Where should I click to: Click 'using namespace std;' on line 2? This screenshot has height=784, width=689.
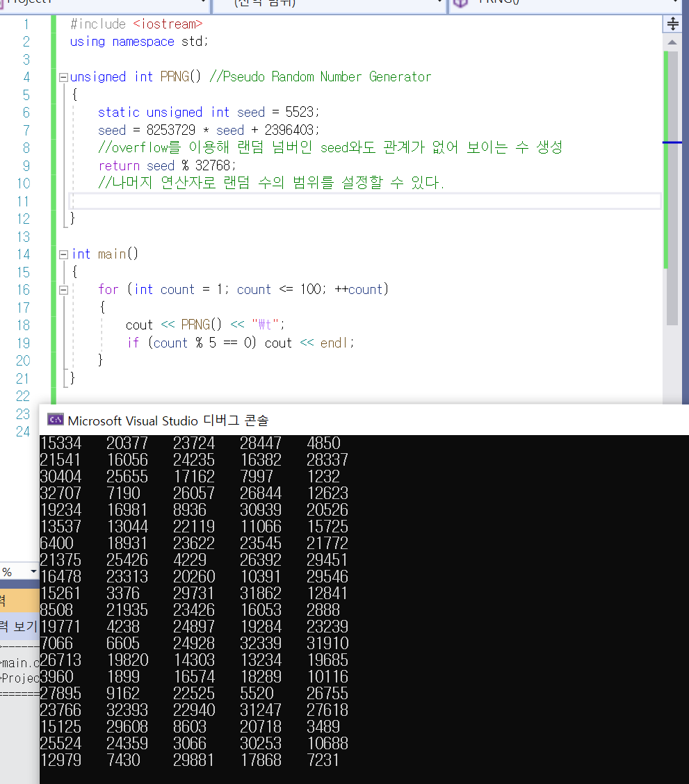coord(138,42)
